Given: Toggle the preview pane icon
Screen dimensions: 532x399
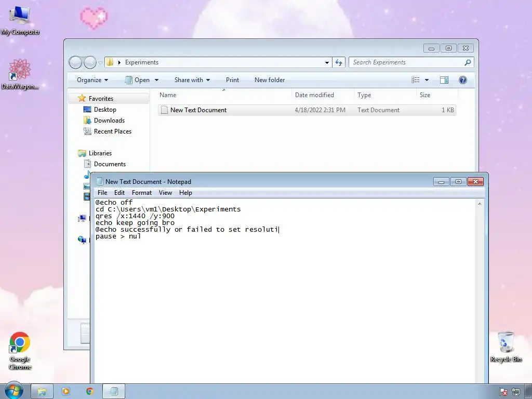Looking at the screenshot, I should tap(444, 80).
